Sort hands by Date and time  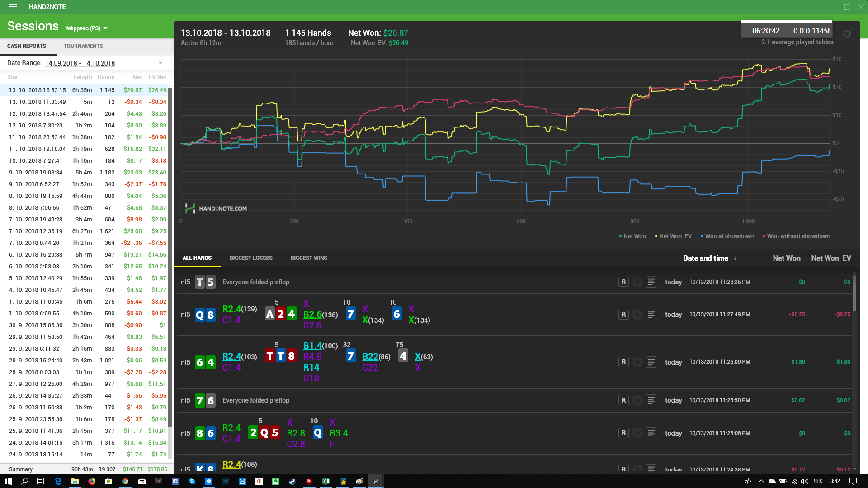coord(706,258)
